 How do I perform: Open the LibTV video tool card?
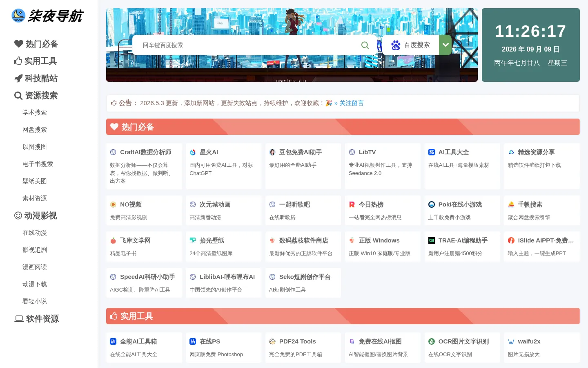383,166
